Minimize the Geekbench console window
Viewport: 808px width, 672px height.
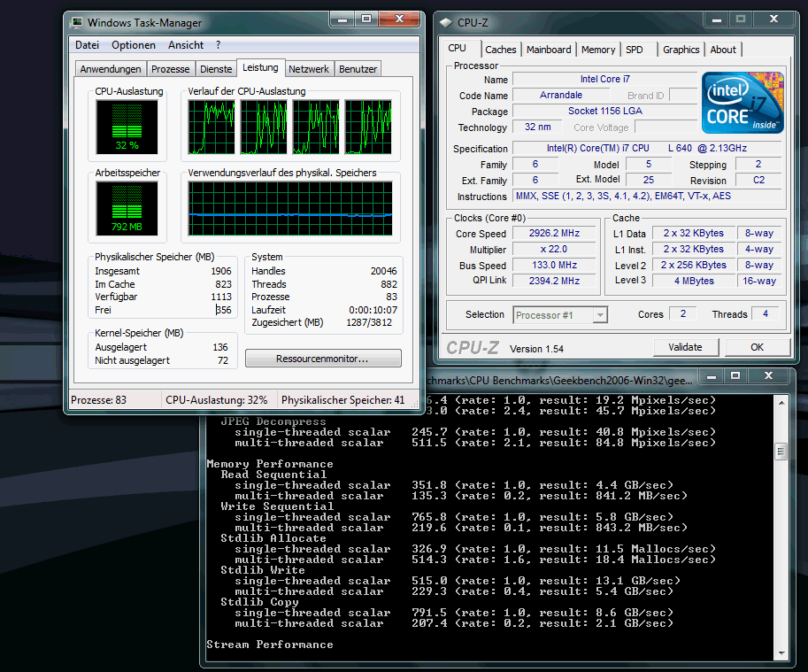[712, 375]
